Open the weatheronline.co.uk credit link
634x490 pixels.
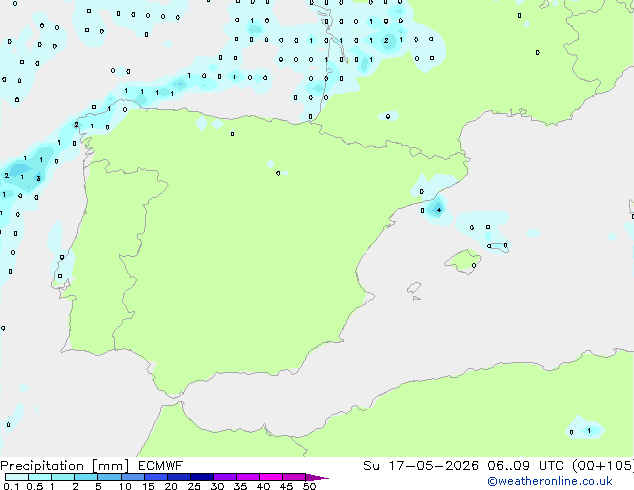[x=550, y=481]
